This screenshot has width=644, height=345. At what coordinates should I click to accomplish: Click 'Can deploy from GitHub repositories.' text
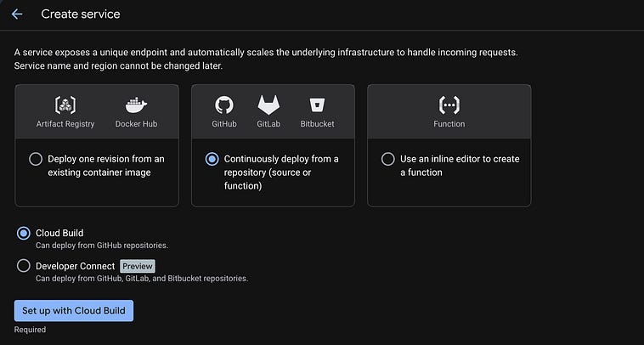coord(102,246)
